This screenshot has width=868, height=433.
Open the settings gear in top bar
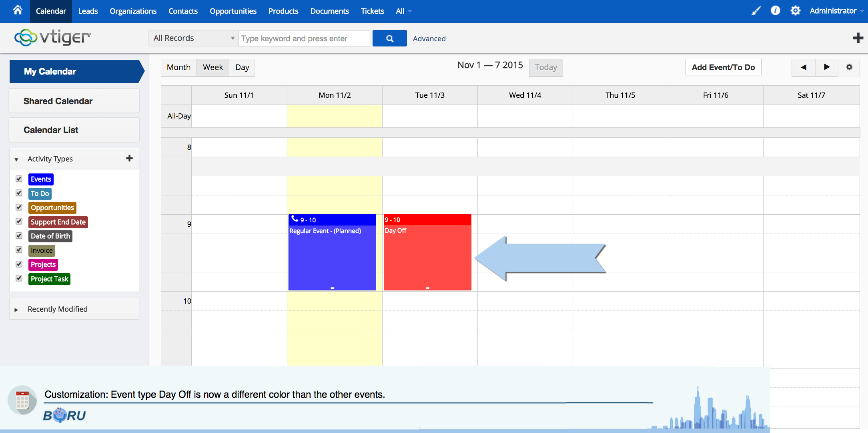click(795, 11)
